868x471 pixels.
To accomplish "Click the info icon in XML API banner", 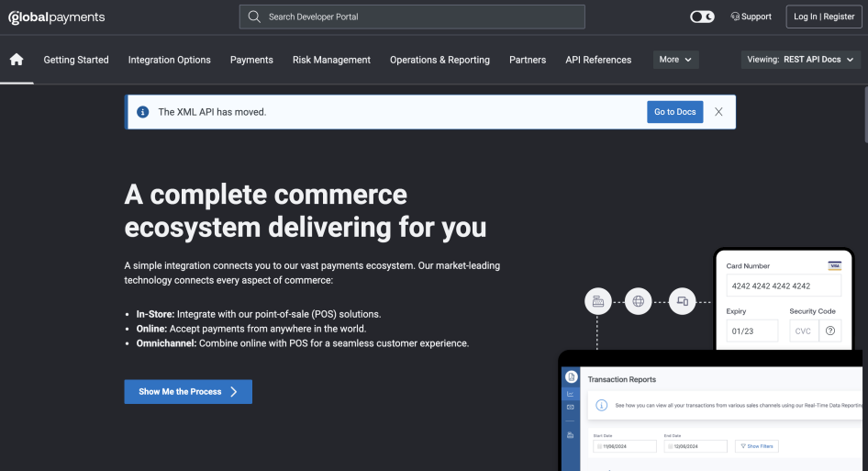I will coord(143,112).
